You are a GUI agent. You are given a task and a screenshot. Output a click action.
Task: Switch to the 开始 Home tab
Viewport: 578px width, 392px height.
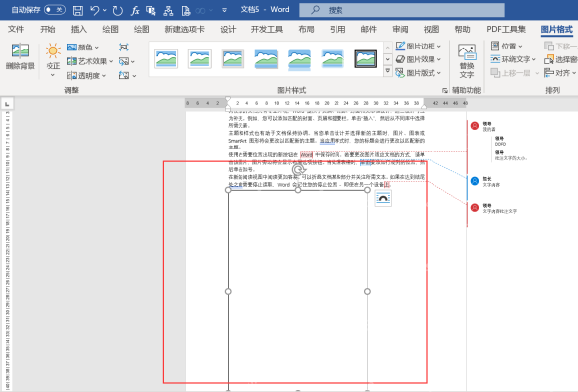pos(48,29)
